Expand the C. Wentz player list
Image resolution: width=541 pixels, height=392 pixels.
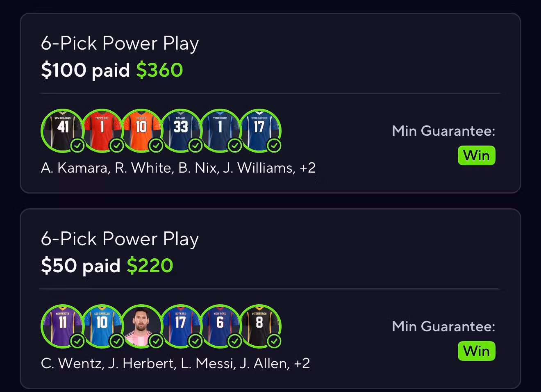pos(175,363)
